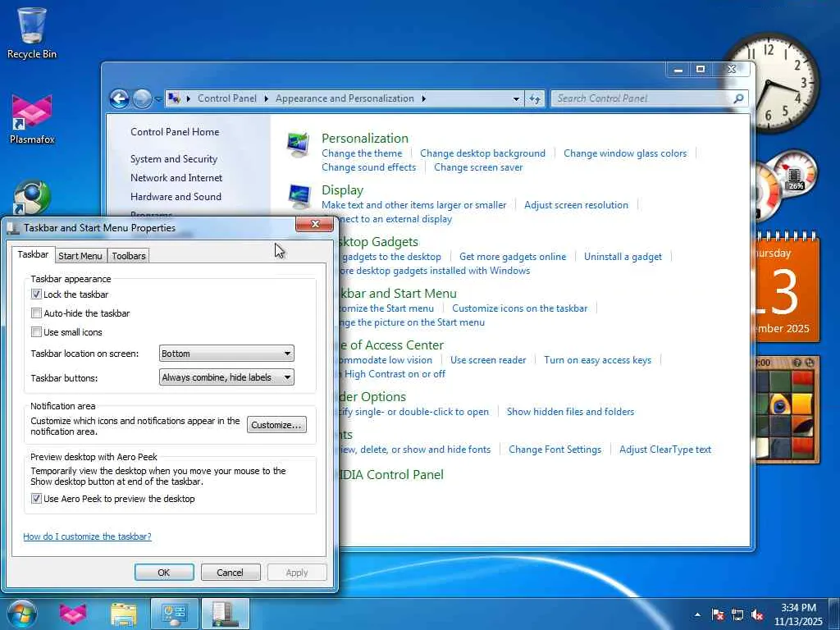Click Show hidden files and folders
The image size is (840, 630).
[571, 412]
